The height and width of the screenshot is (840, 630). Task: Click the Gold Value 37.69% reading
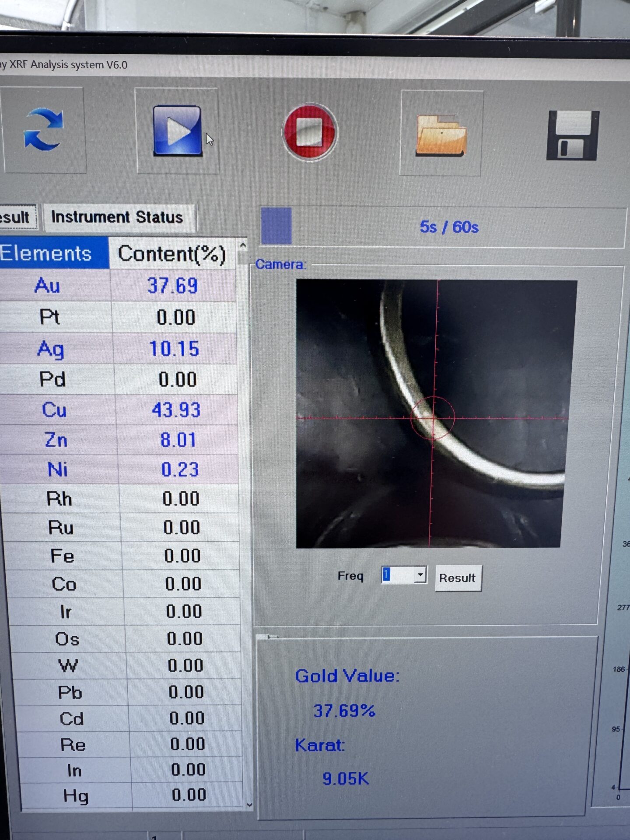pyautogui.click(x=344, y=711)
